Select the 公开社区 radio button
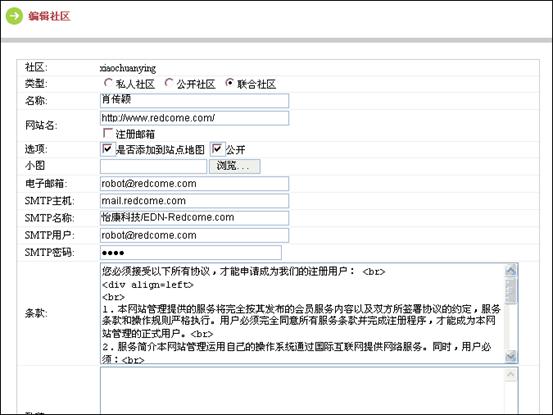This screenshot has width=553, height=415. 169,83
